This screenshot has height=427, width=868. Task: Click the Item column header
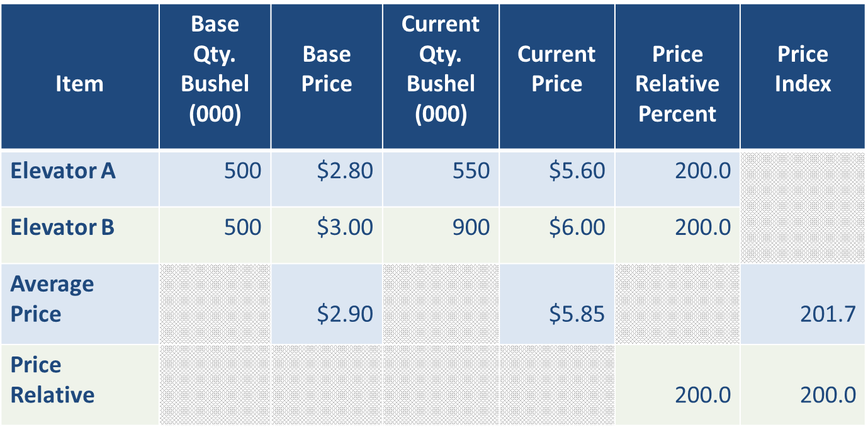[79, 84]
